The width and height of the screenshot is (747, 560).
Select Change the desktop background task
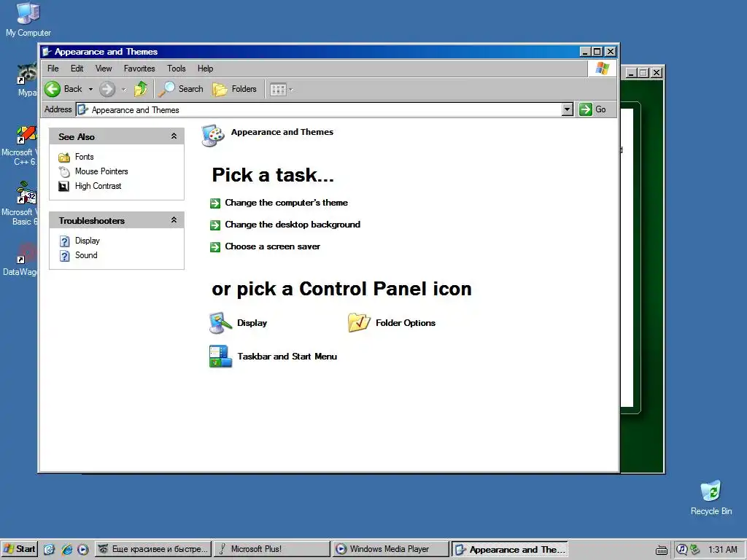tap(293, 225)
